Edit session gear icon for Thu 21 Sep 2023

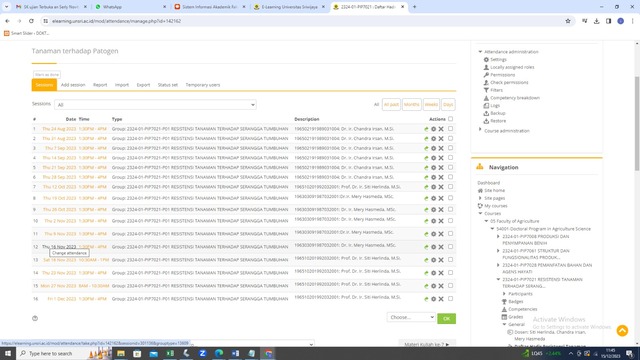[x=433, y=168]
